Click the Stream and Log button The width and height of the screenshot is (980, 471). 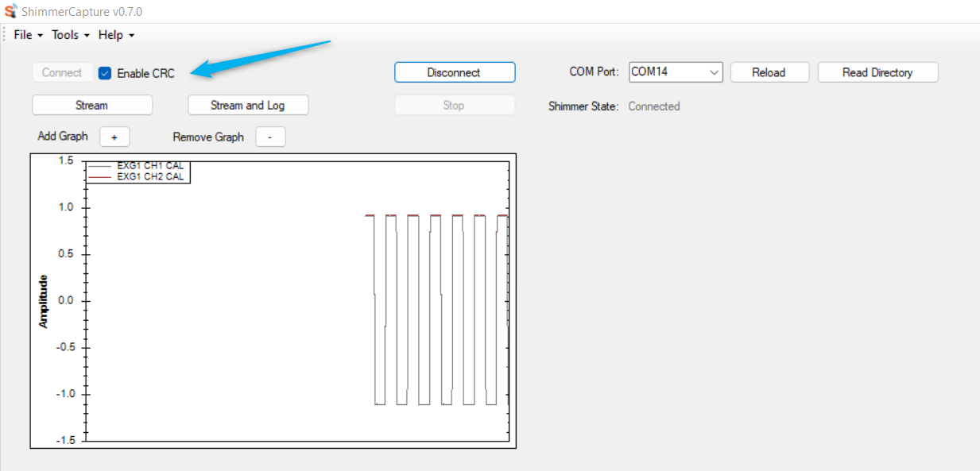[x=248, y=105]
